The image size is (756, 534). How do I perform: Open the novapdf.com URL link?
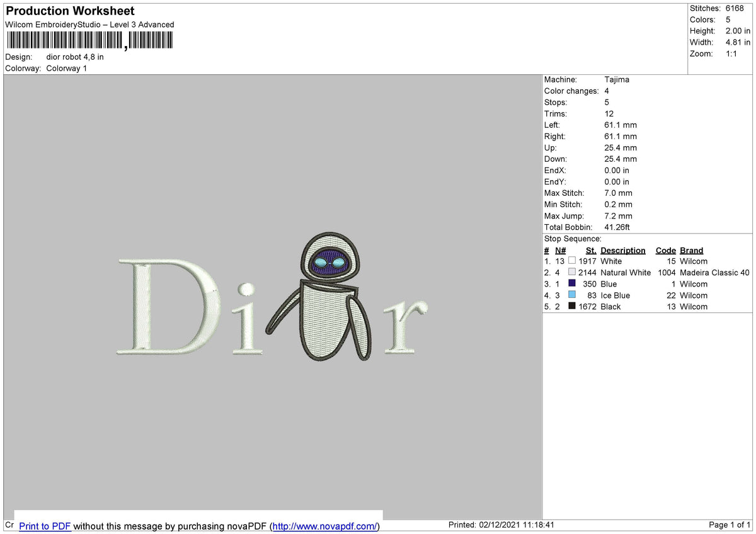tap(325, 526)
